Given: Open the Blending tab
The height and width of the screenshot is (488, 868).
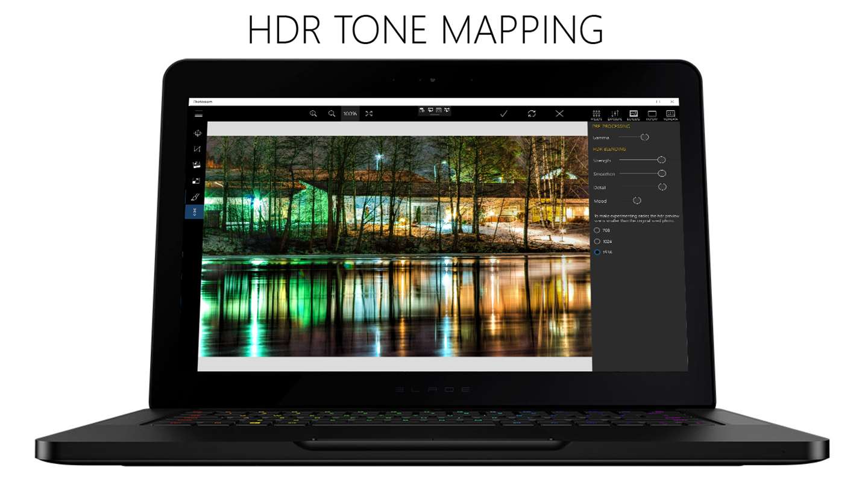Looking at the screenshot, I should pyautogui.click(x=634, y=114).
